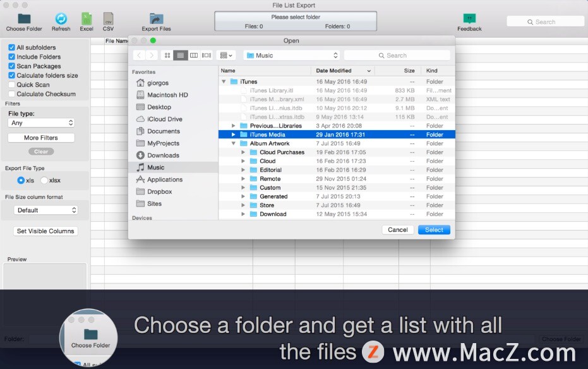Switch to column view in dialog

193,56
